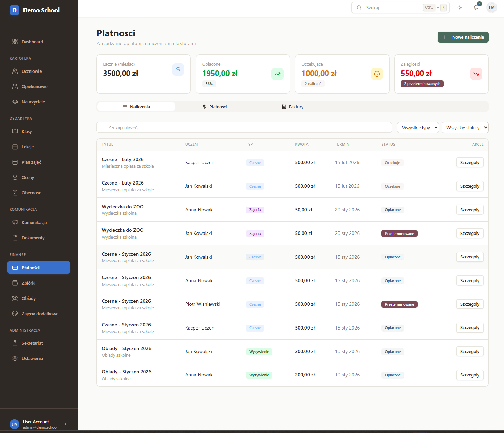
Task: Switch to the Faktury tab
Action: (x=293, y=107)
